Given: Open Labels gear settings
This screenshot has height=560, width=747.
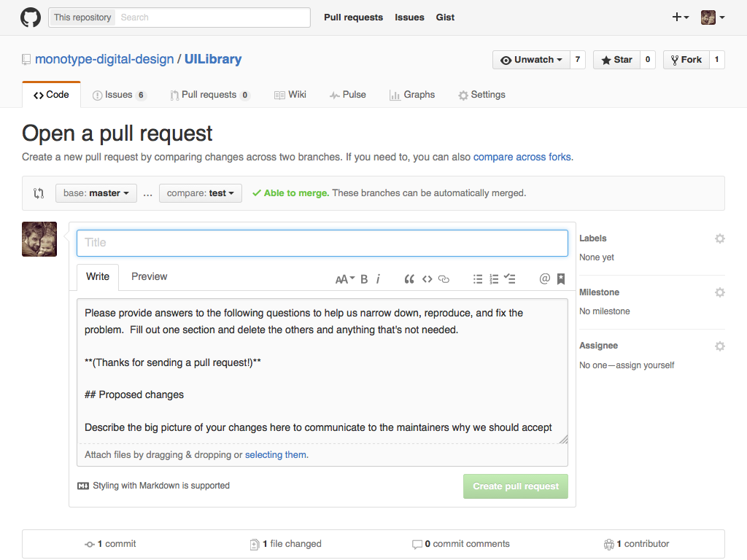Looking at the screenshot, I should pos(720,238).
